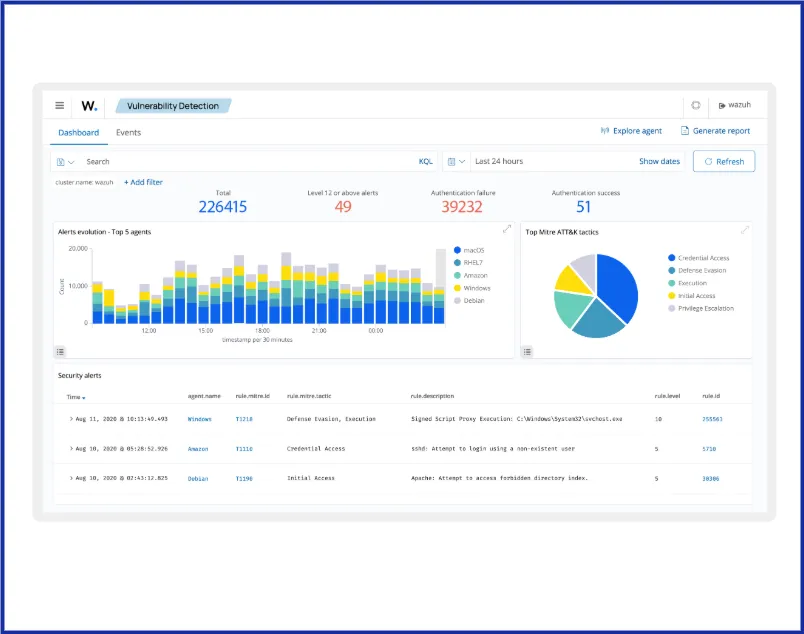Click the Add filter link
The height and width of the screenshot is (634, 804).
(x=143, y=182)
